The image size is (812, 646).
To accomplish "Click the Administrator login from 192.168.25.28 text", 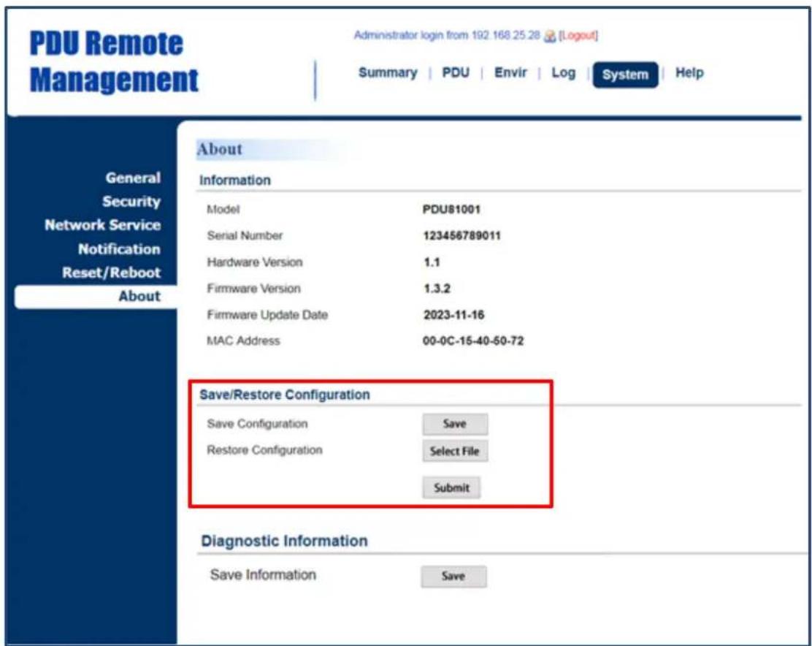I will pyautogui.click(x=447, y=35).
